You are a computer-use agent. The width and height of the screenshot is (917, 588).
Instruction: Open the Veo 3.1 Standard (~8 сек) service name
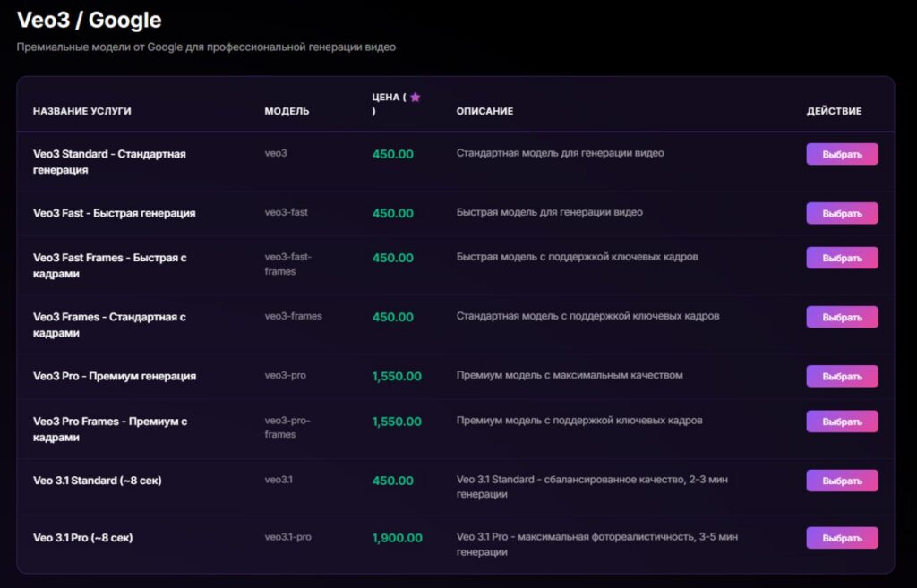(x=98, y=481)
